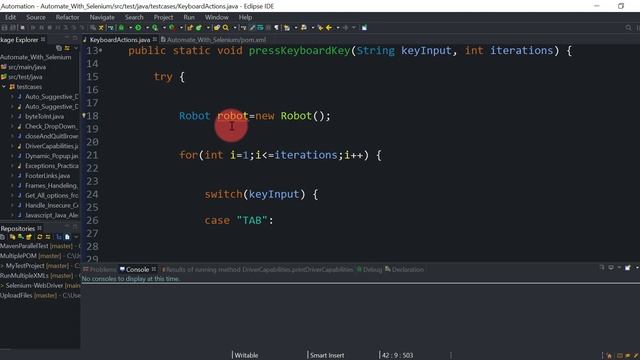Image resolution: width=640 pixels, height=360 pixels.
Task: Click Refresh icon in Git Repositories toolbar
Action: [40, 237]
